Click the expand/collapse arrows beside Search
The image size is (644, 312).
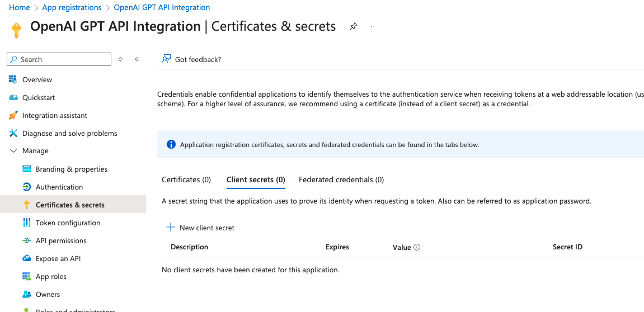coord(120,59)
